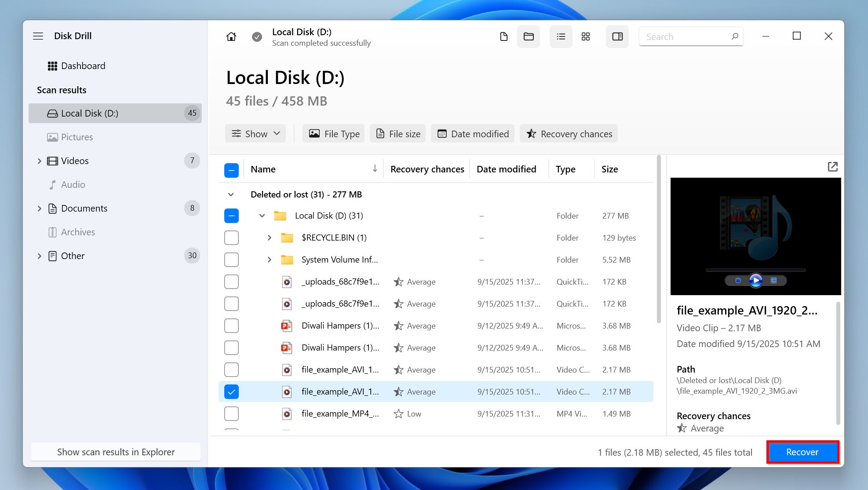Expand the $RECYCLE.BIN folder
The height and width of the screenshot is (490, 868).
click(x=269, y=238)
